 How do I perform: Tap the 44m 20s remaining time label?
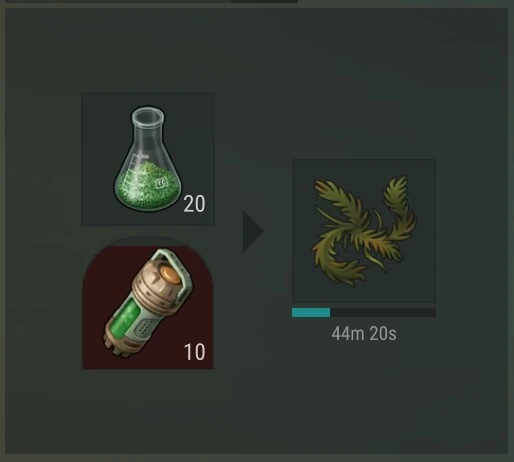click(364, 334)
